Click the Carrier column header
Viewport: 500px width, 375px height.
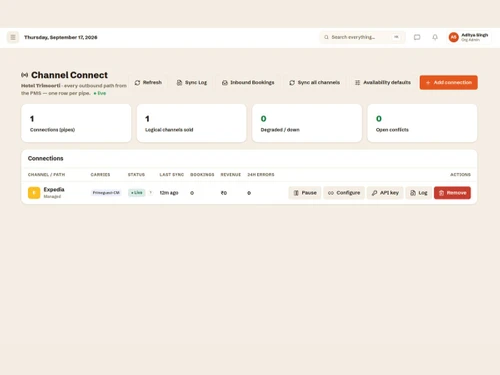click(x=100, y=175)
